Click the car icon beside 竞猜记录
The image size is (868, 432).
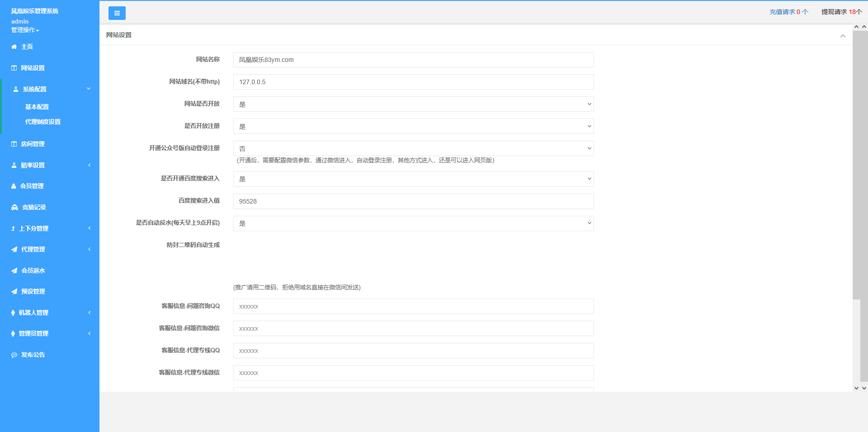point(14,207)
